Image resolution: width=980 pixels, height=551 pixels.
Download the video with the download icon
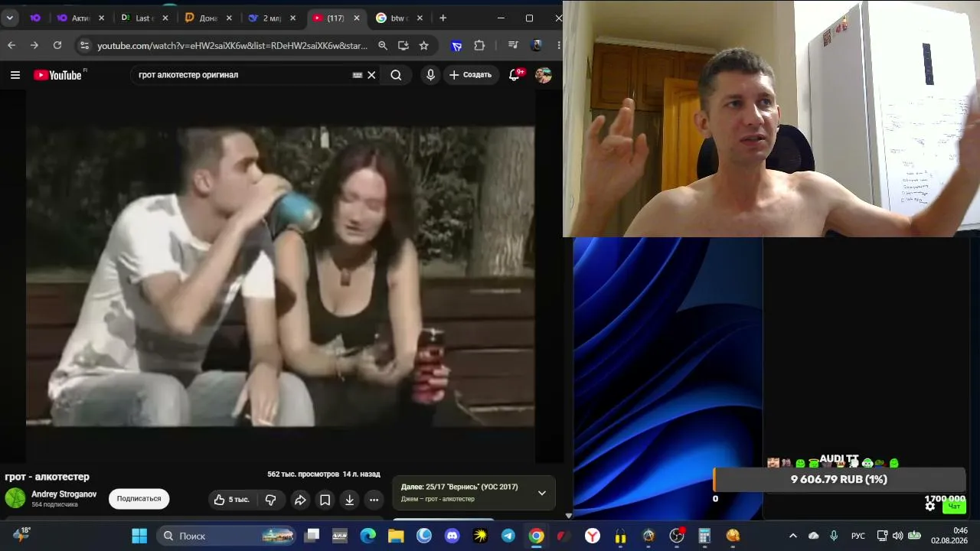(x=349, y=500)
